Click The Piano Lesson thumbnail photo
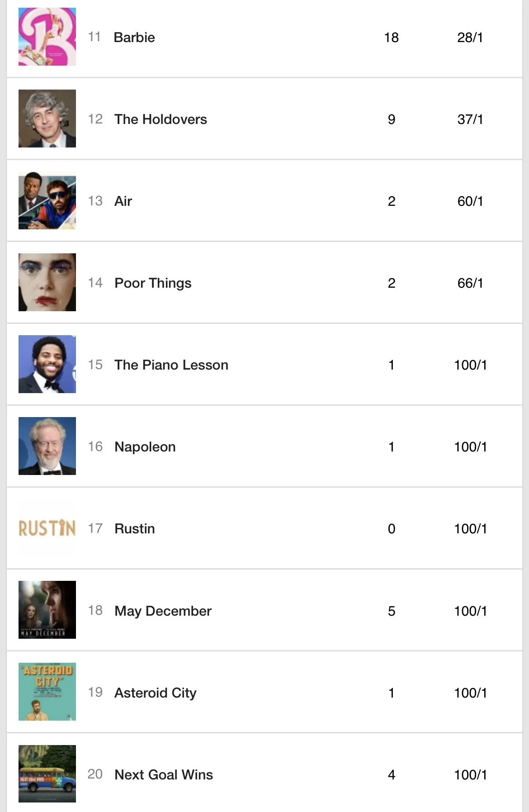Image resolution: width=529 pixels, height=812 pixels. [x=47, y=364]
